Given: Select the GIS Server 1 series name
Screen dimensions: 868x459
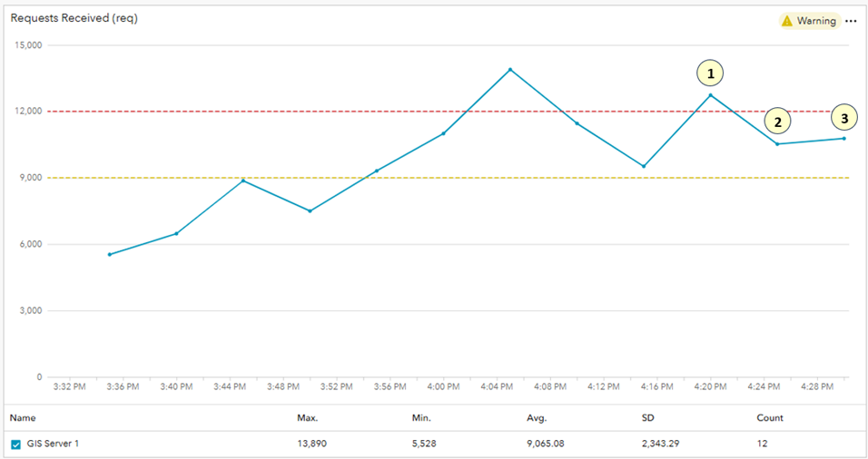Looking at the screenshot, I should tap(53, 444).
